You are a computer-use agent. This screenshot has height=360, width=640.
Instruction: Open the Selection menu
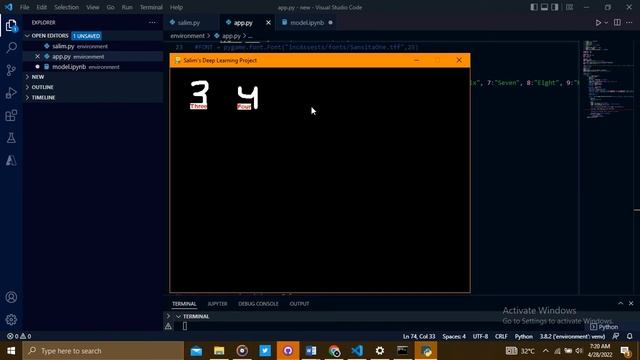(67, 7)
